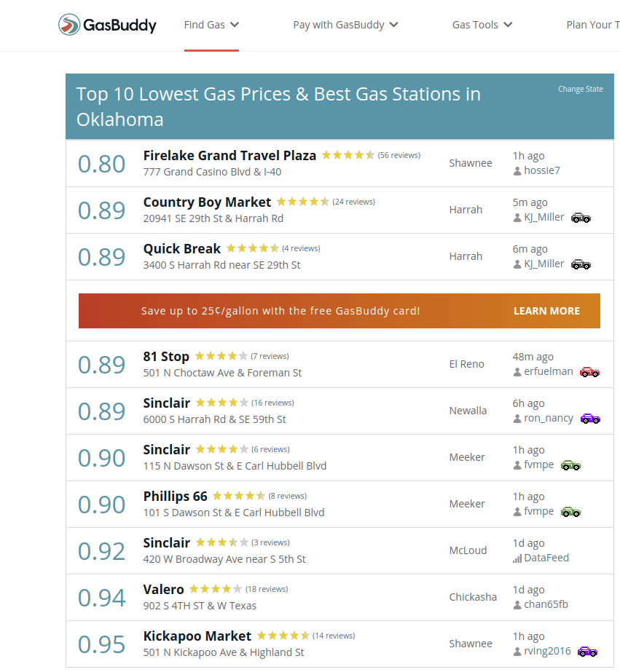The image size is (620, 672).
Task: Click the GasBuddy logo icon
Action: pos(69,25)
